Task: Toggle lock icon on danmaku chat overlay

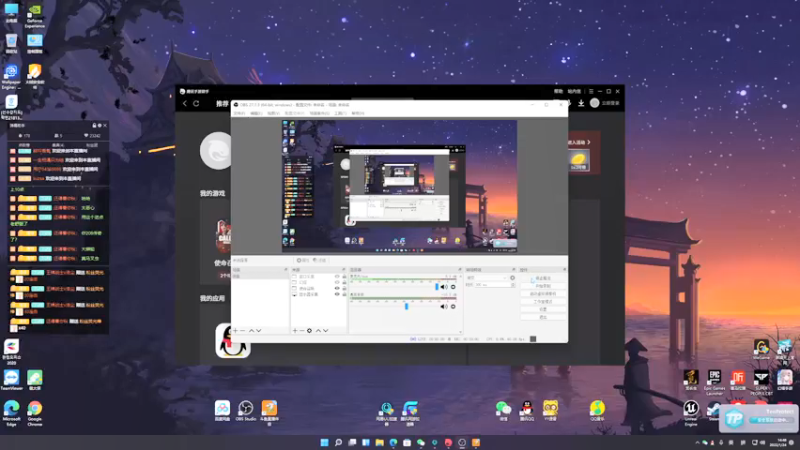Action: coord(94,126)
